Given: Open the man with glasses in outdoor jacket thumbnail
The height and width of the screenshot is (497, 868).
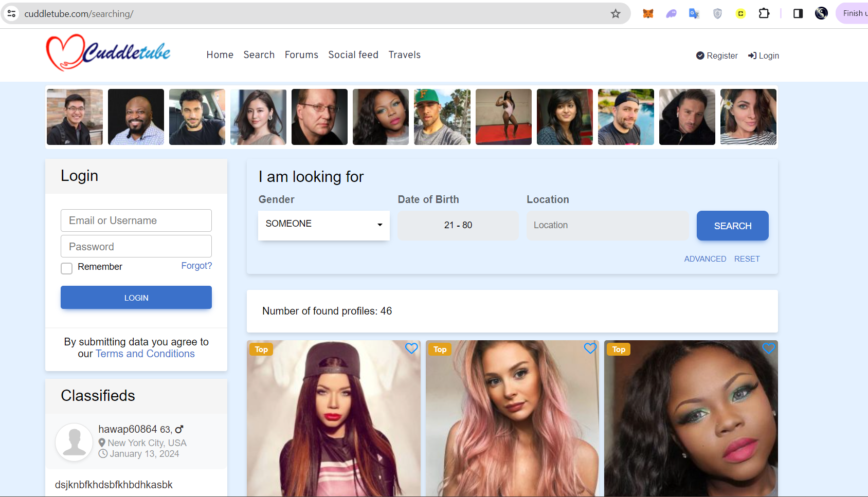Looking at the screenshot, I should pos(75,117).
